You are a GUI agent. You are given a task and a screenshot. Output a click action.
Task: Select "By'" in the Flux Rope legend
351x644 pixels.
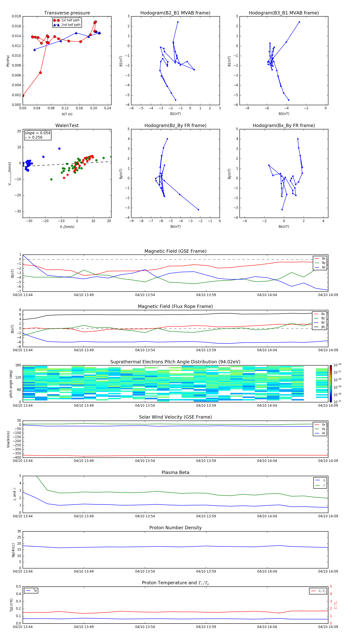pos(323,318)
